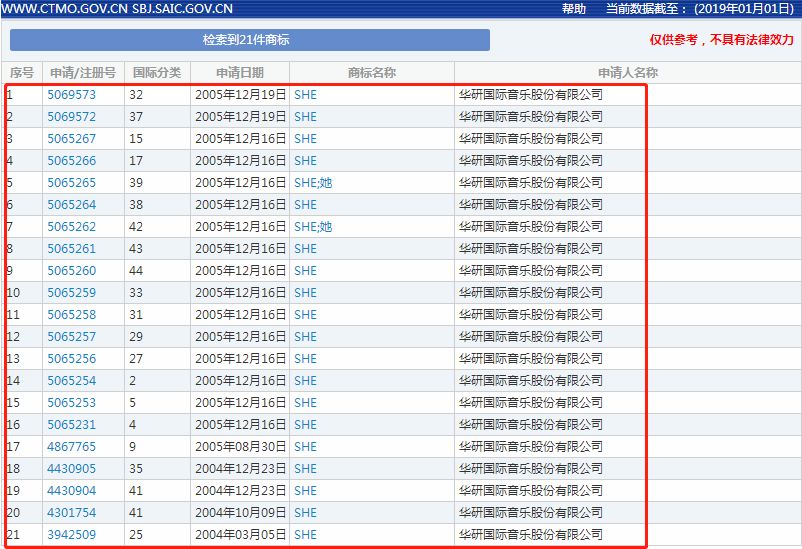Open registration number 3942509

pos(72,535)
